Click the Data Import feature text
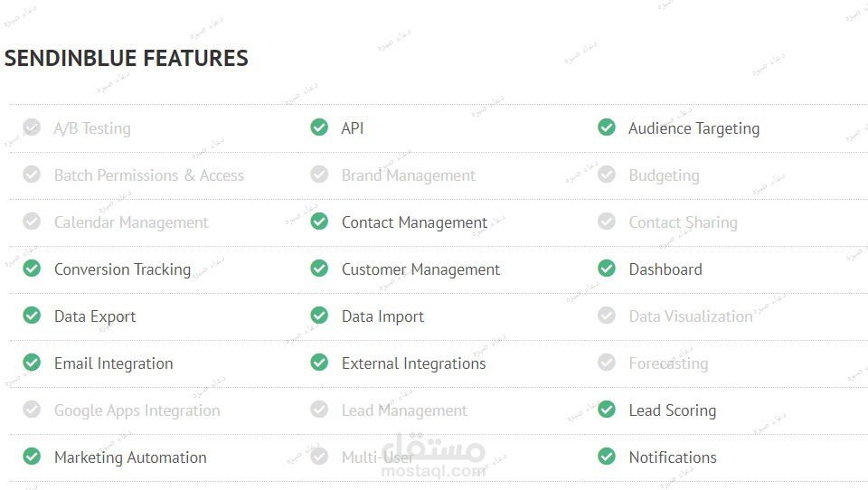 click(x=382, y=316)
